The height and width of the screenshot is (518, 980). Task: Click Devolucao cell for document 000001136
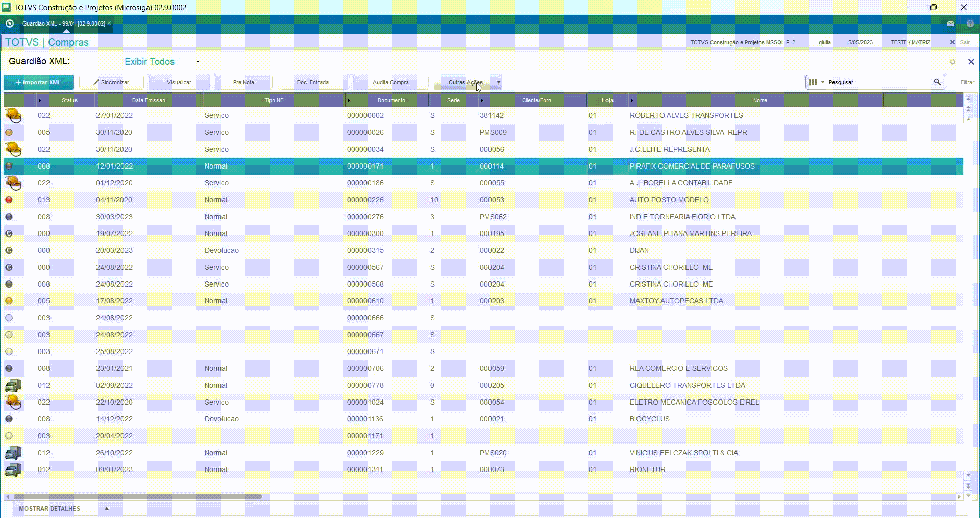[x=222, y=419]
